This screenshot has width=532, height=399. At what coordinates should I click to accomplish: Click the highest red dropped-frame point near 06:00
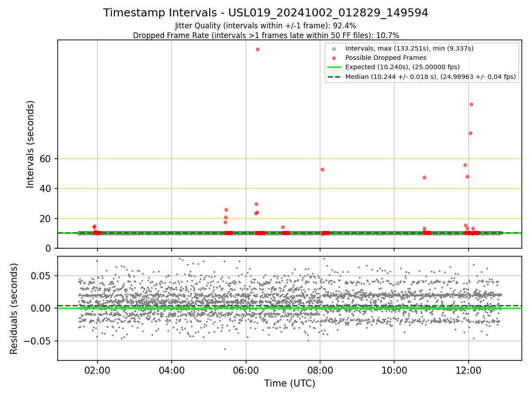pyautogui.click(x=258, y=49)
